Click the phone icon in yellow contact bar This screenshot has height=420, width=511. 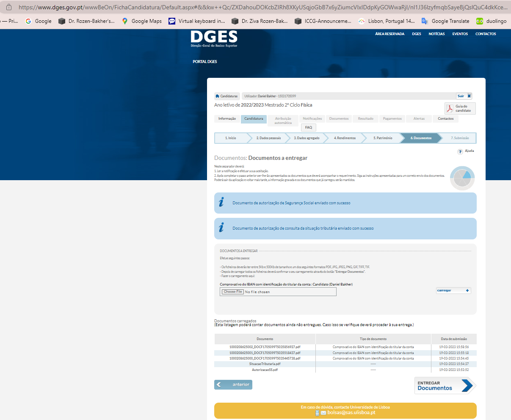318,413
